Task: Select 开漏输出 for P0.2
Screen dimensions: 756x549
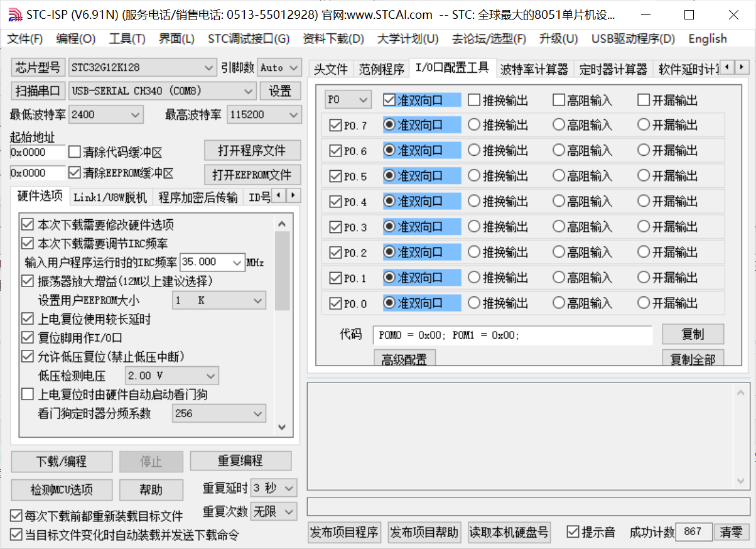Action: (x=644, y=252)
